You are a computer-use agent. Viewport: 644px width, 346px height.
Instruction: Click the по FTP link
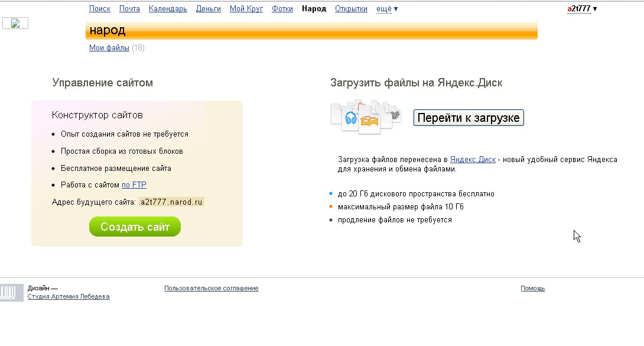[x=134, y=185]
